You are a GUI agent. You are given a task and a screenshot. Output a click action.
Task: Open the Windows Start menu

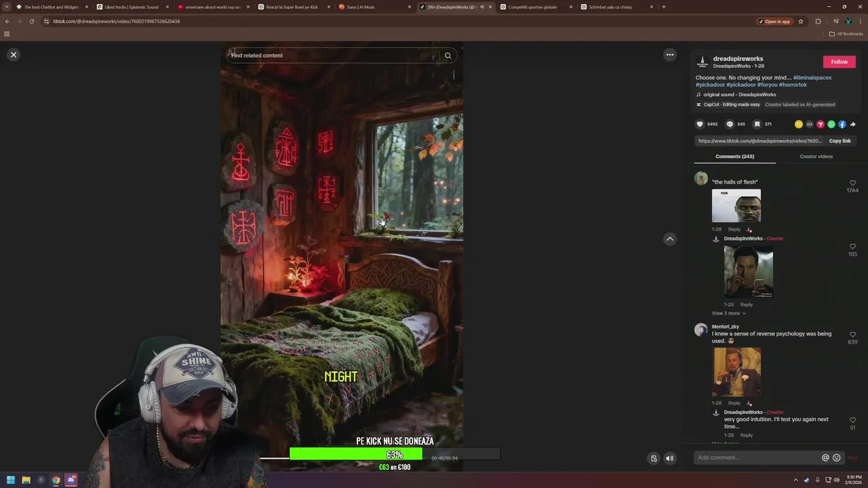pos(11,480)
